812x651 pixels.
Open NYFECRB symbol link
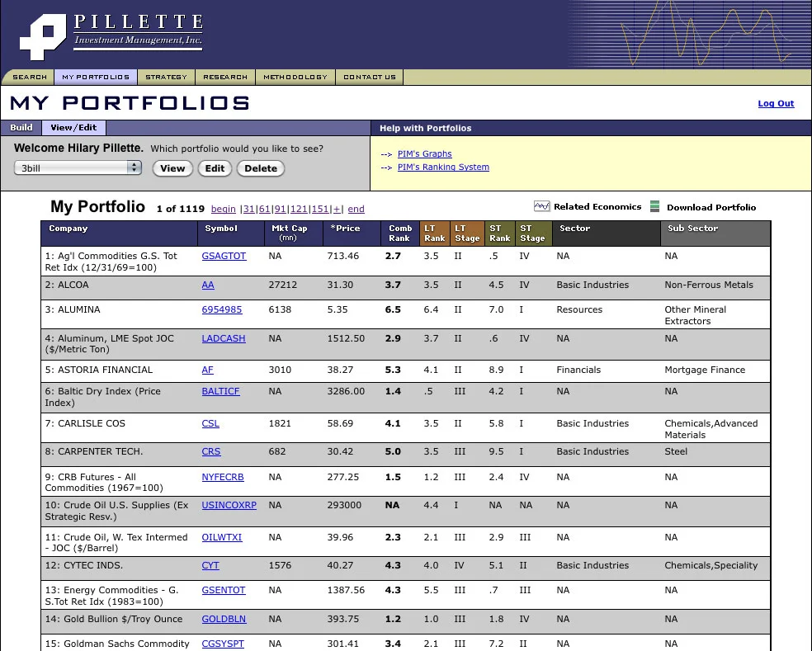(223, 477)
